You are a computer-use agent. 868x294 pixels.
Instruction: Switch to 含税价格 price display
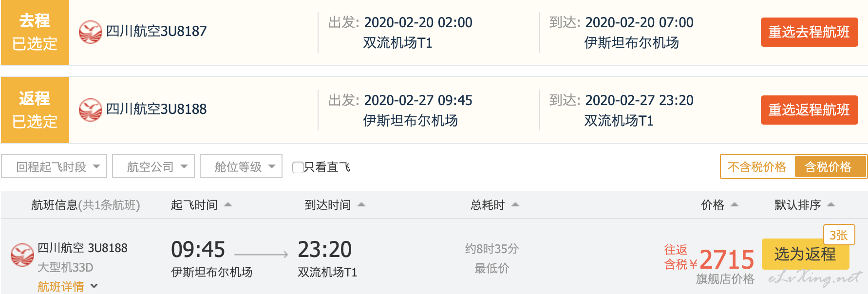tap(830, 167)
